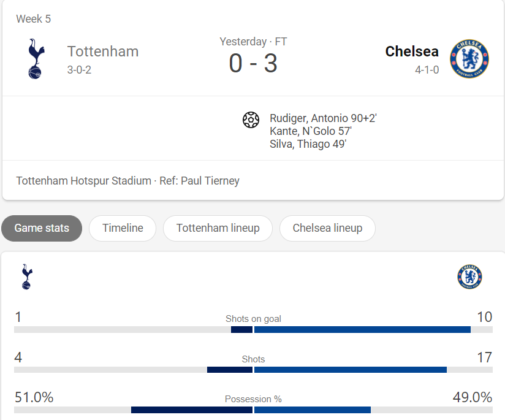Click goal scorer Rudiger, Antonio 90+2'
This screenshot has height=420, width=505.
click(323, 118)
